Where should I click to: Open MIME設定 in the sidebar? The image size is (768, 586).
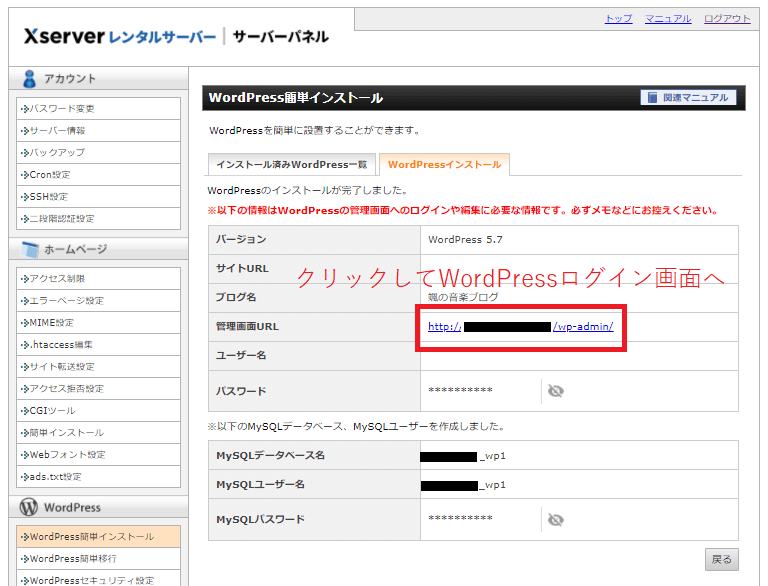click(x=98, y=322)
